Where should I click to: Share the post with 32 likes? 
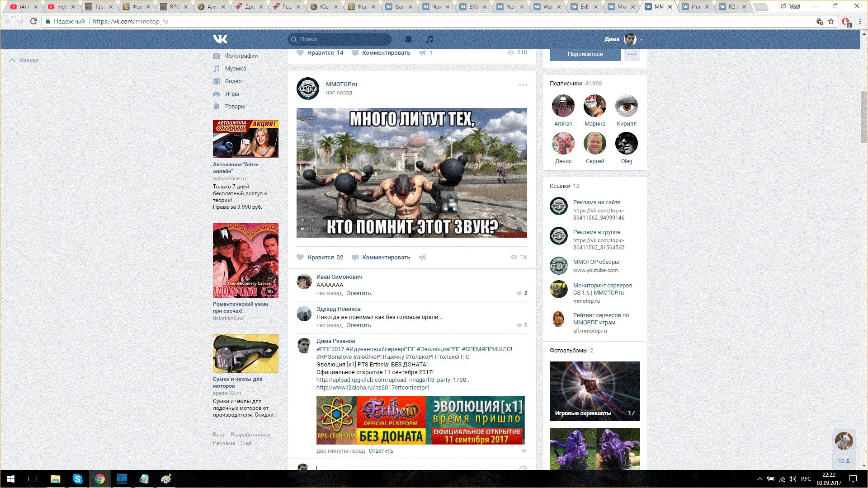(422, 257)
